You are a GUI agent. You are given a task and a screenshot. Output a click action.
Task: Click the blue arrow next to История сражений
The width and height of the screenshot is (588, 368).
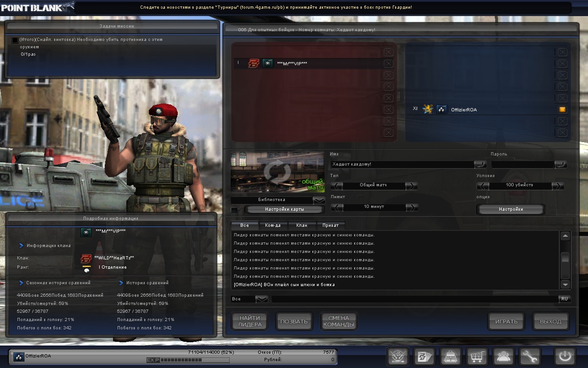pyautogui.click(x=121, y=283)
